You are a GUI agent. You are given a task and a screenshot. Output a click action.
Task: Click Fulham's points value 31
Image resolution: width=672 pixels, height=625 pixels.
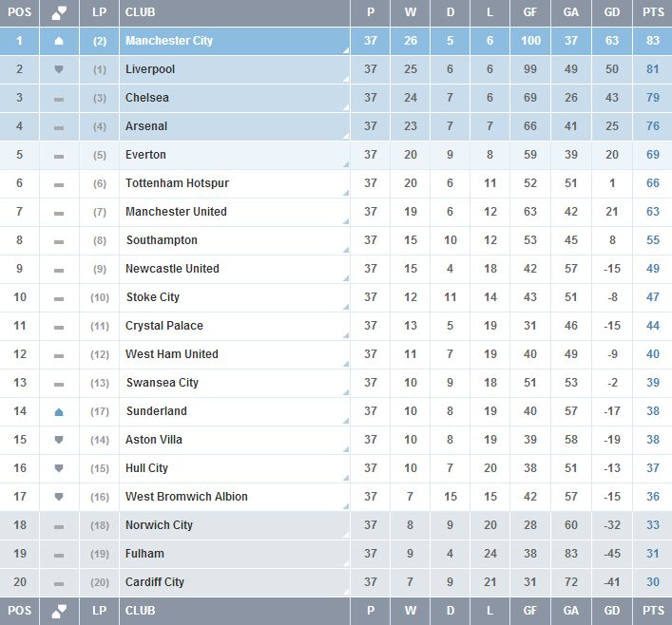click(653, 554)
